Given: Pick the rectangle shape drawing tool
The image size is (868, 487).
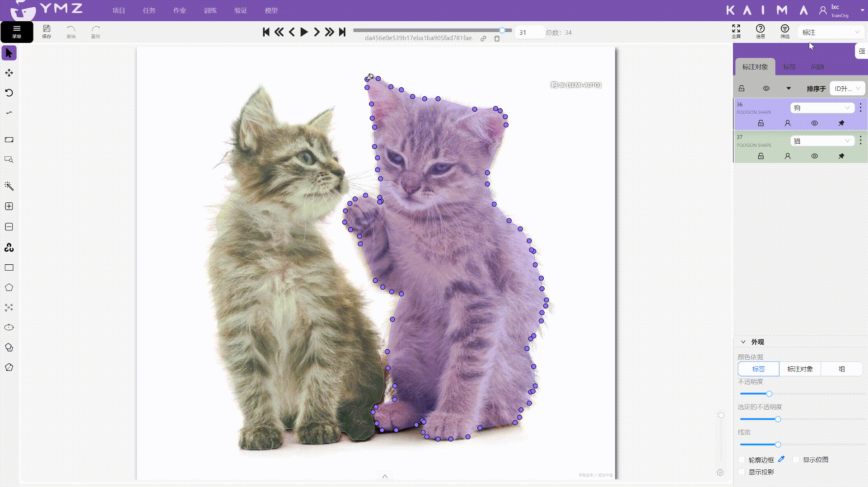Looking at the screenshot, I should (9, 268).
